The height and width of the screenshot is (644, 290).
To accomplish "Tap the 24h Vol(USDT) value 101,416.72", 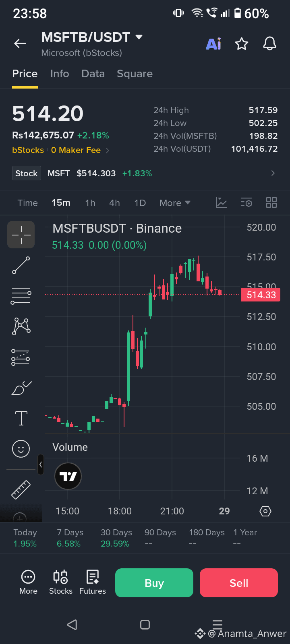I will point(255,149).
